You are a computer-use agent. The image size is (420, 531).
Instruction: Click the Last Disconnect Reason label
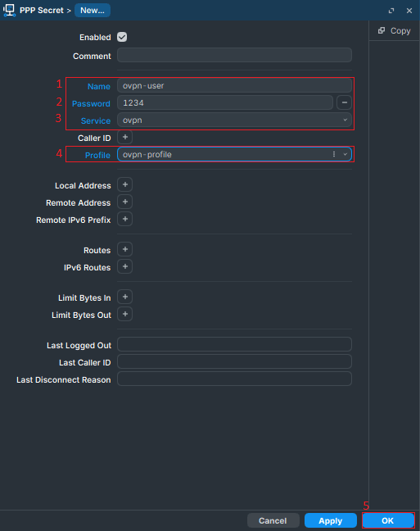click(64, 380)
